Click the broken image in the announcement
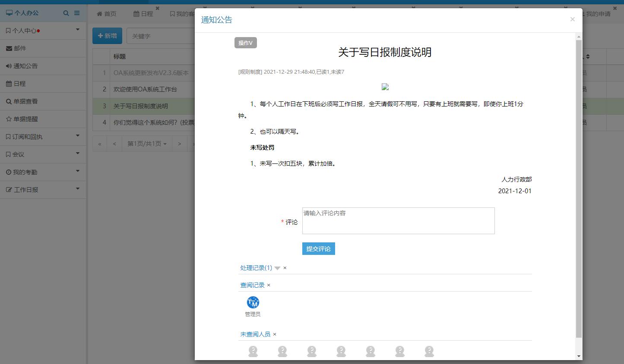 click(385, 87)
